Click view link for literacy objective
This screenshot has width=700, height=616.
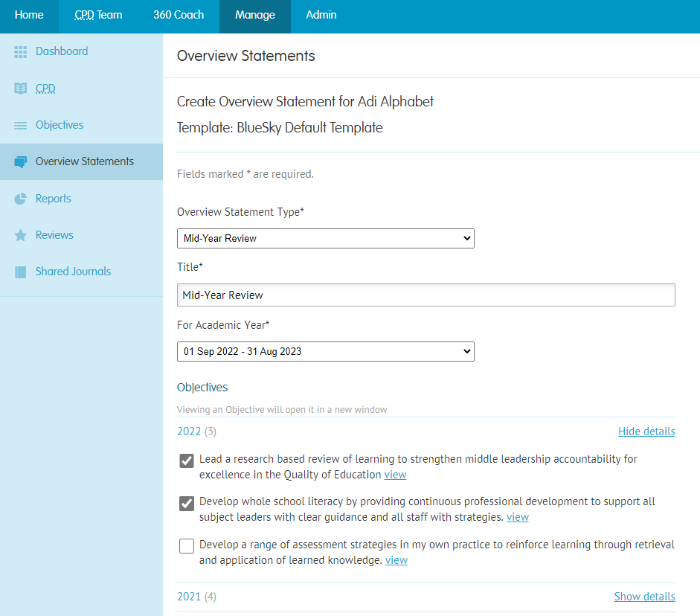coord(518,517)
